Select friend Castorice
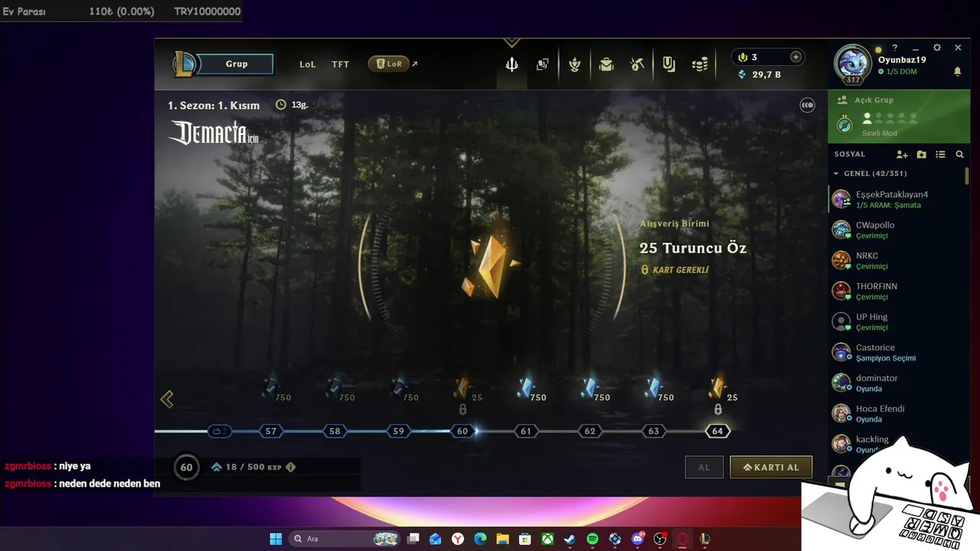 pos(896,352)
